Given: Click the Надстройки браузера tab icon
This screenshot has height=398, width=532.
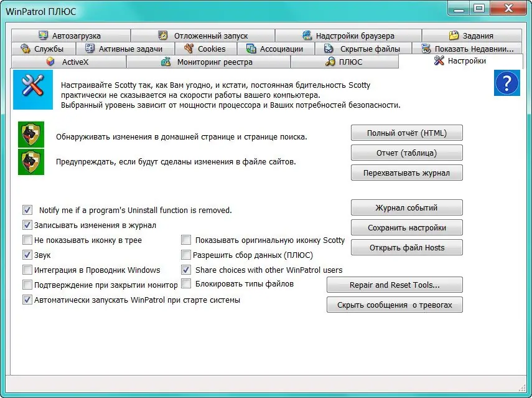Looking at the screenshot, I should (x=307, y=36).
